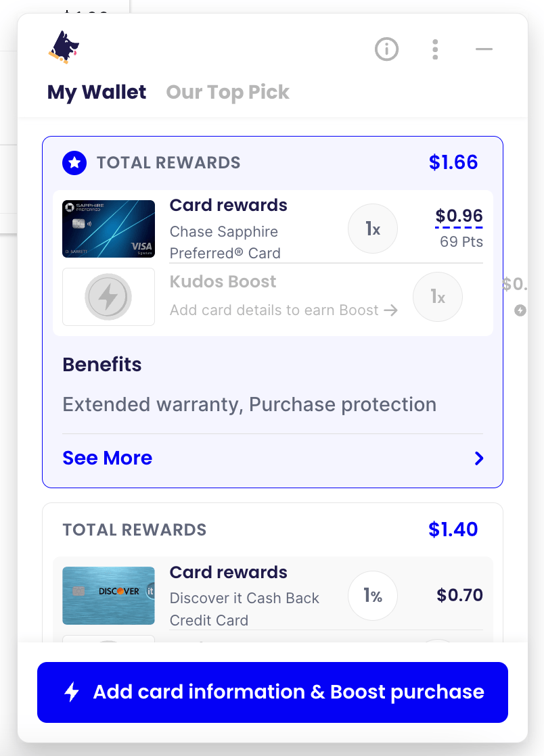Click the Kudos dog mascot logo
Image resolution: width=544 pixels, height=756 pixels.
pos(62,47)
